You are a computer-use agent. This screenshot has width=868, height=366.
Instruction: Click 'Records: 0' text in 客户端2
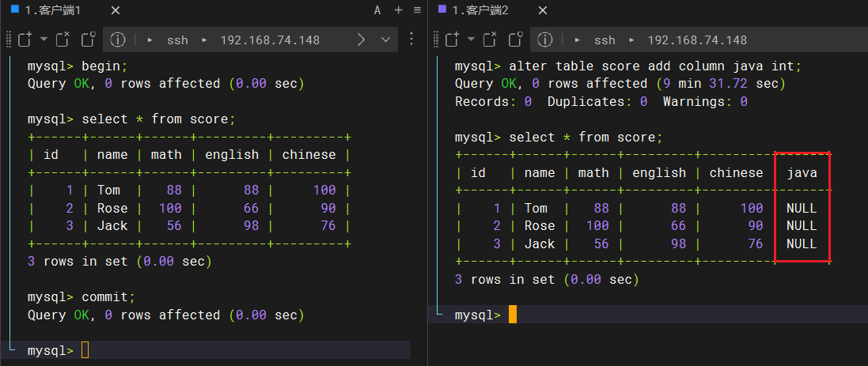[x=493, y=102]
